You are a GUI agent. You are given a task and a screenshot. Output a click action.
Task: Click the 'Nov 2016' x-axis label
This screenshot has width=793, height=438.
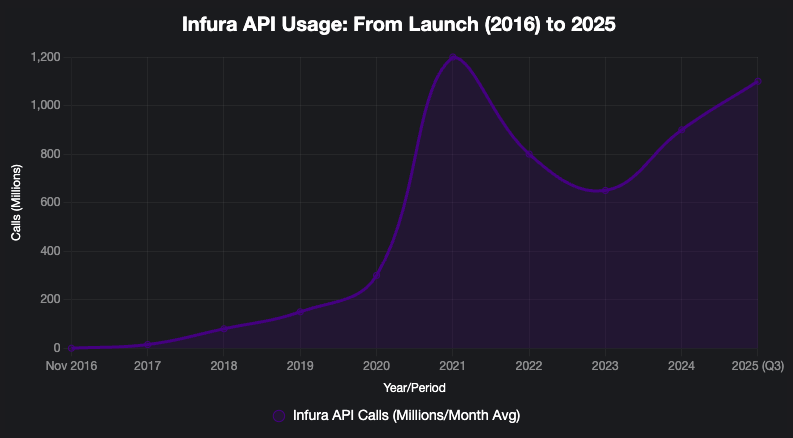point(71,366)
